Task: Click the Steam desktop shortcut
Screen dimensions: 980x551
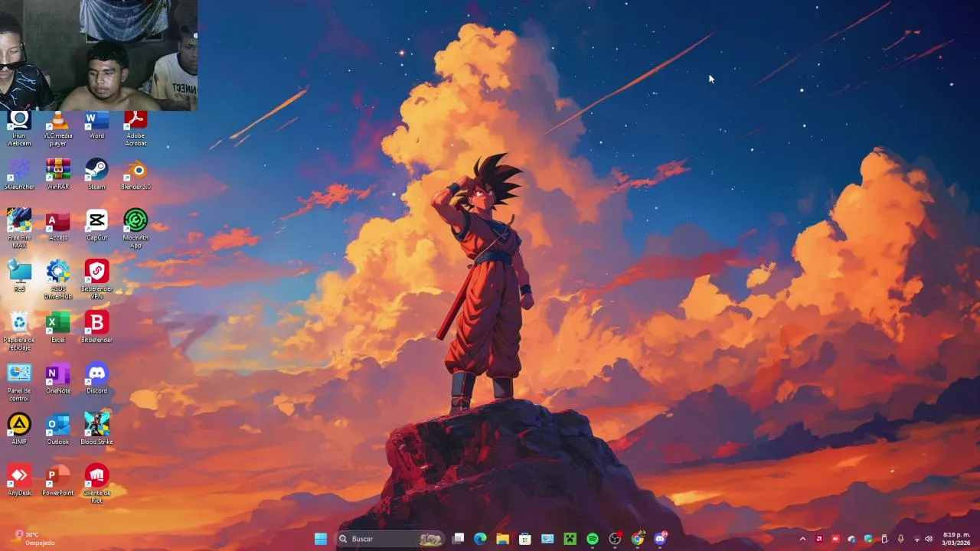Action: pos(96,174)
